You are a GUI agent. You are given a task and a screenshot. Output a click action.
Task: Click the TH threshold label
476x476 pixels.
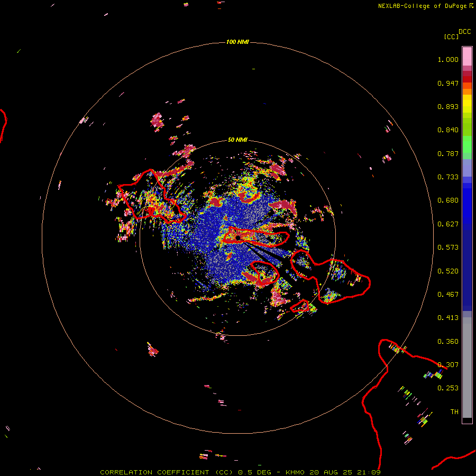(x=454, y=412)
